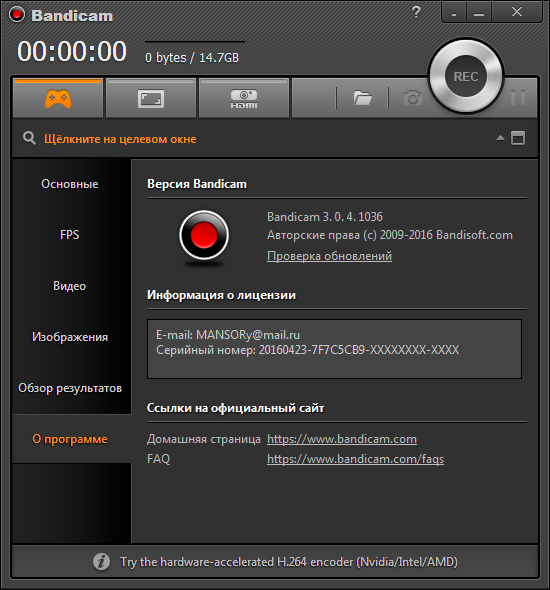Click the FAQ label
The image size is (550, 590).
pos(158,459)
